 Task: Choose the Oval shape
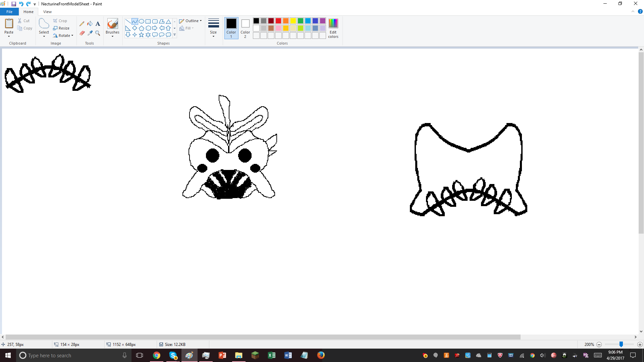[141, 21]
